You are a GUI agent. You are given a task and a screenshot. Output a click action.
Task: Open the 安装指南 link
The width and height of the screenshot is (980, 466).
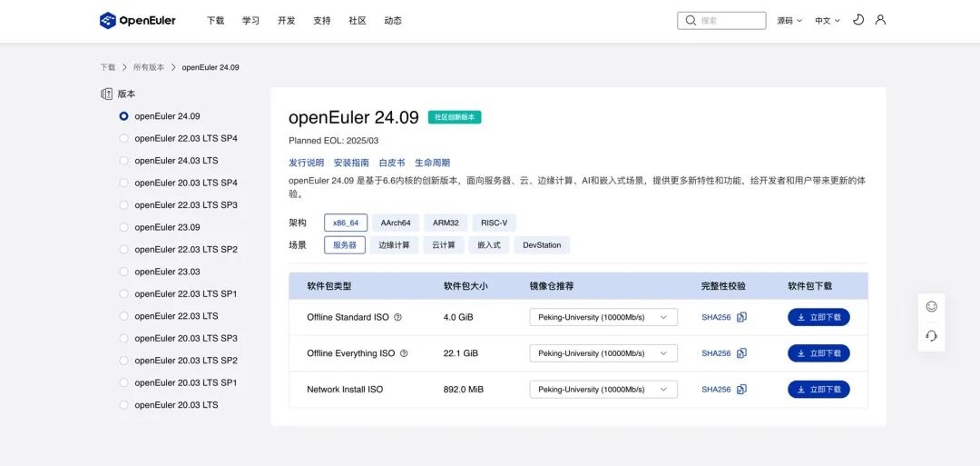pos(351,163)
